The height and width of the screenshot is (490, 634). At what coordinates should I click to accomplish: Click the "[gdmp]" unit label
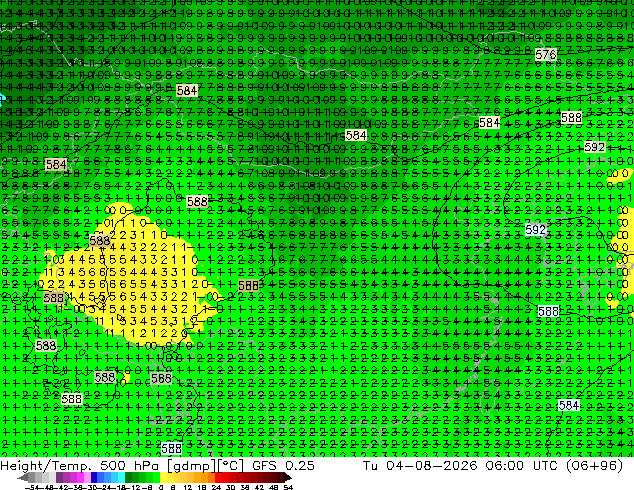pos(190,466)
